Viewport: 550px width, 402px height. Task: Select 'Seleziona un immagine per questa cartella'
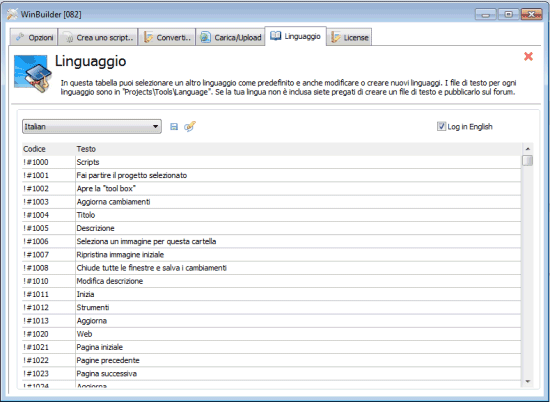(x=271, y=241)
